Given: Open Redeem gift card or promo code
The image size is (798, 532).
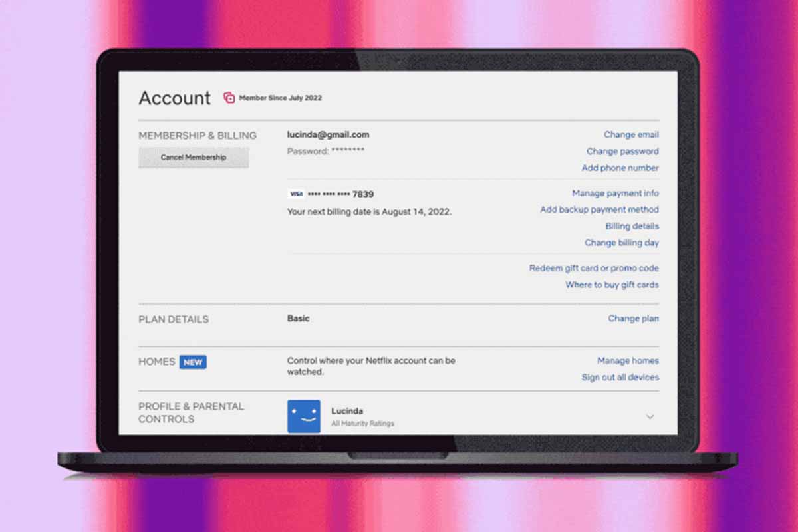Looking at the screenshot, I should point(594,269).
